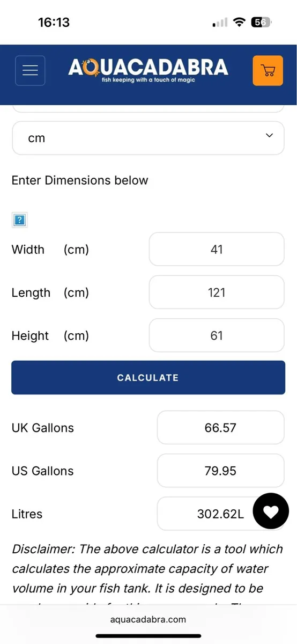This screenshot has width=297, height=644.
Task: Select the Litres result field
Action: point(220,514)
